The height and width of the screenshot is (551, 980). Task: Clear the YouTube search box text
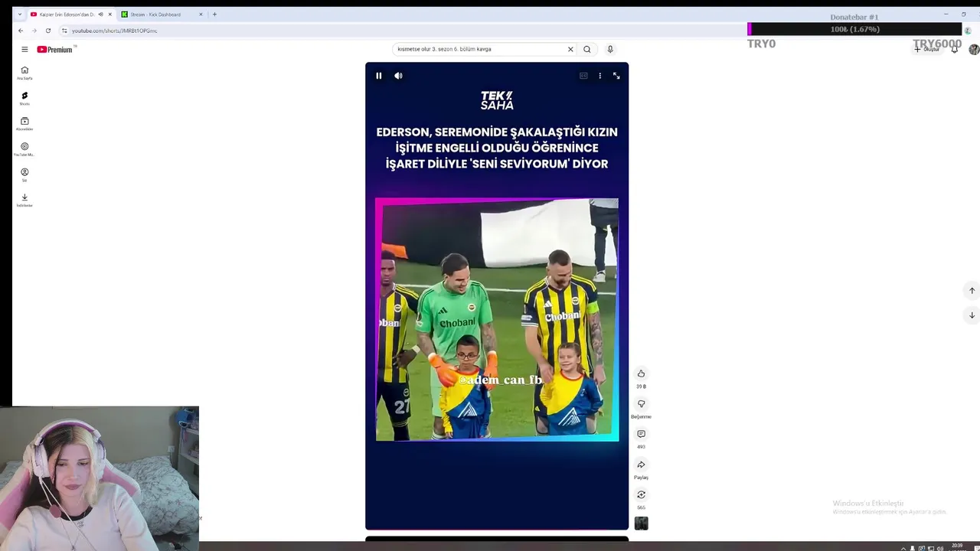pos(570,49)
